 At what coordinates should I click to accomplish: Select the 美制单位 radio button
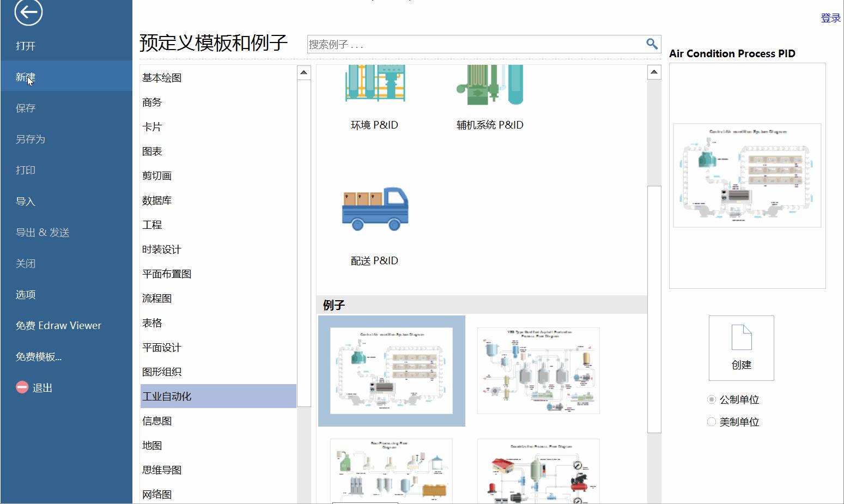click(712, 421)
